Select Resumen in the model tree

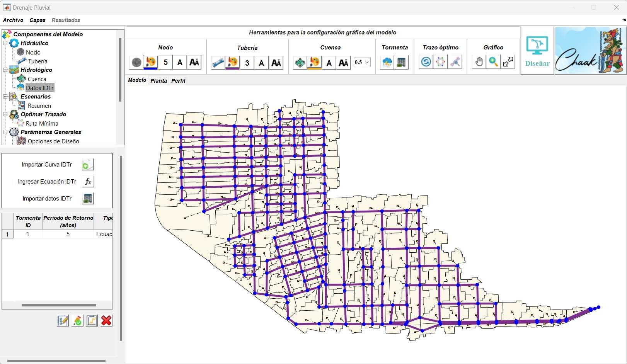point(39,105)
